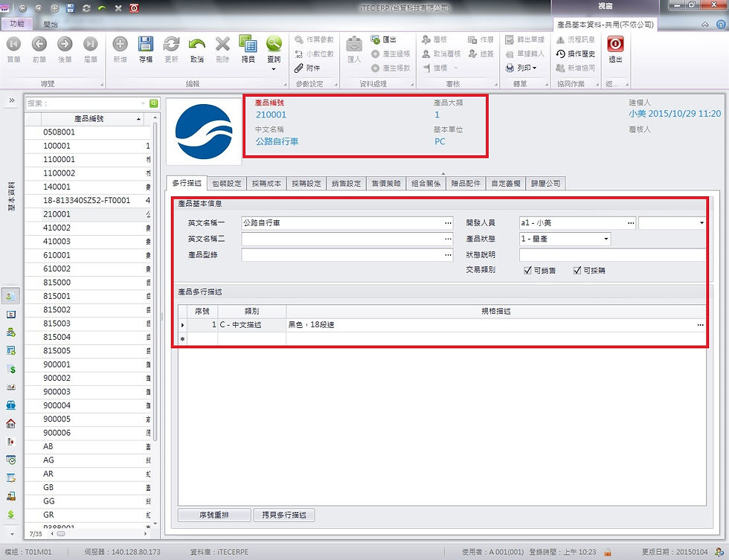Open the 開始 ribbon tab
The height and width of the screenshot is (560, 729).
click(x=51, y=24)
